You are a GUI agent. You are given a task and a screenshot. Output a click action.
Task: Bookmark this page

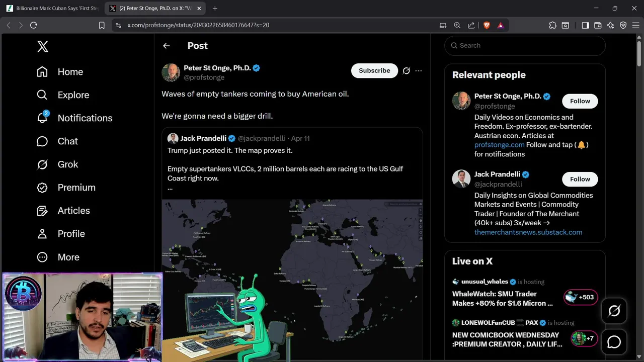[x=102, y=25]
